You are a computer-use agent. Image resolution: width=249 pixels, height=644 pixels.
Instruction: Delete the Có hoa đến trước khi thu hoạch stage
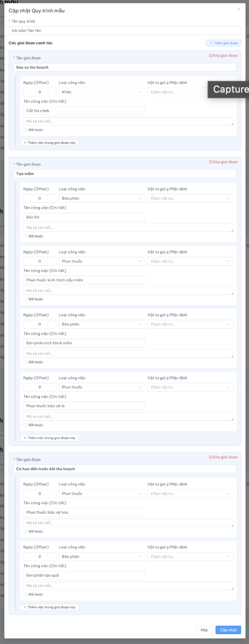pos(223,457)
